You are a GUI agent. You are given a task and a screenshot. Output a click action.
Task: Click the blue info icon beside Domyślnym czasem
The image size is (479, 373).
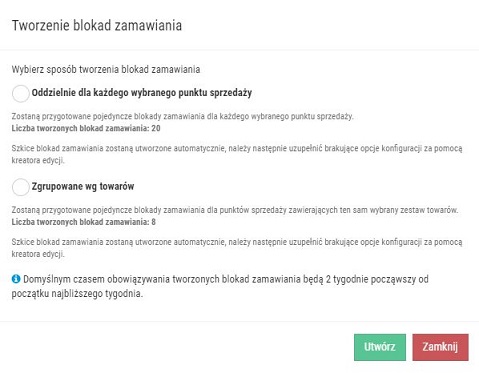(16, 279)
